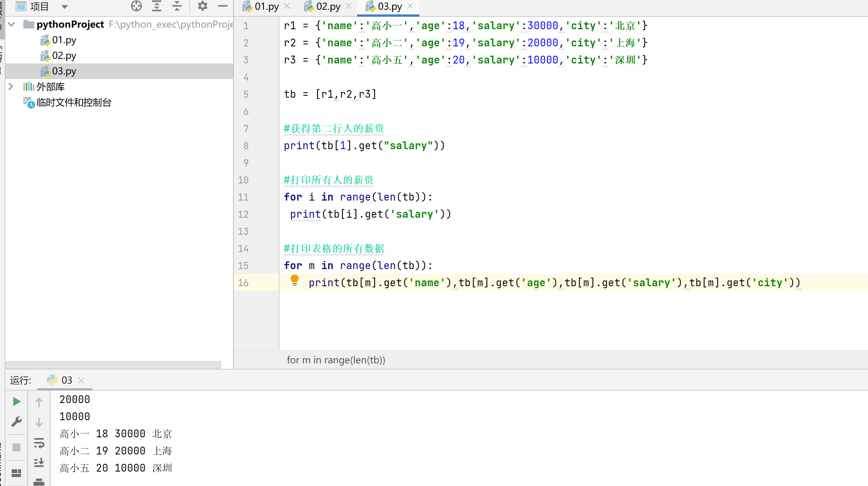Switch to the 02.py editor tab
868x486 pixels.
point(328,7)
